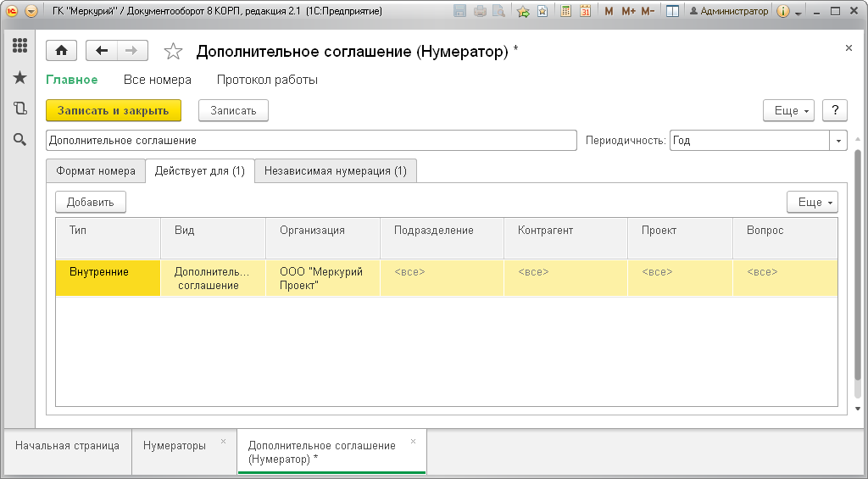Click the name field Дополнительное соглашение

point(311,141)
